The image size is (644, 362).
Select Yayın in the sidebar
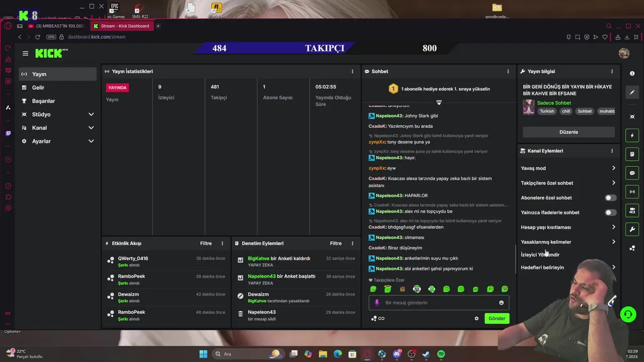pyautogui.click(x=58, y=74)
